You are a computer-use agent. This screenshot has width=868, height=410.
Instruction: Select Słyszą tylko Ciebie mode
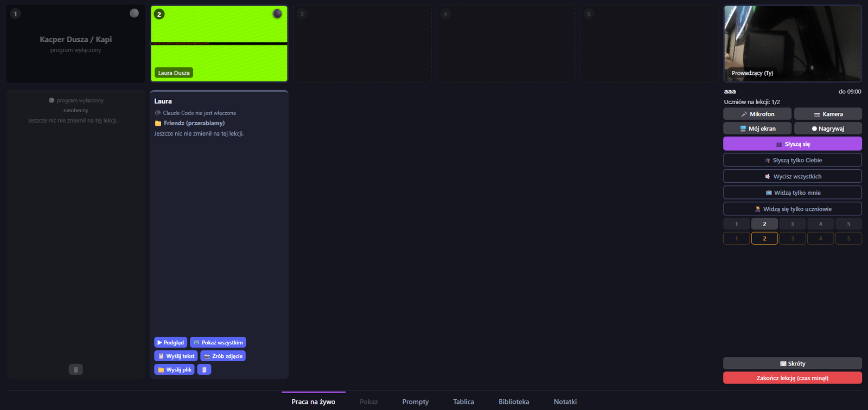pos(793,160)
